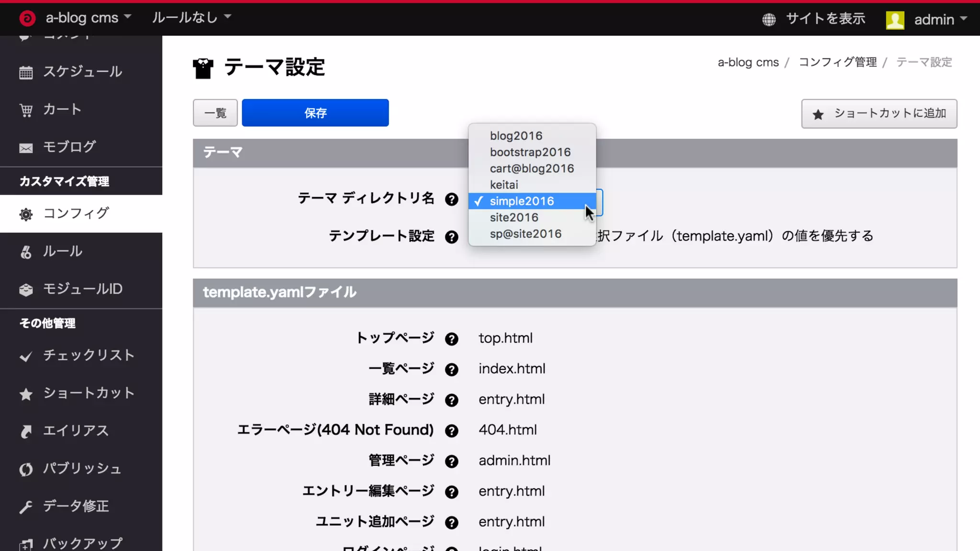The image size is (980, 551).
Task: Add page via ショートカットに追加 button
Action: [x=879, y=114]
